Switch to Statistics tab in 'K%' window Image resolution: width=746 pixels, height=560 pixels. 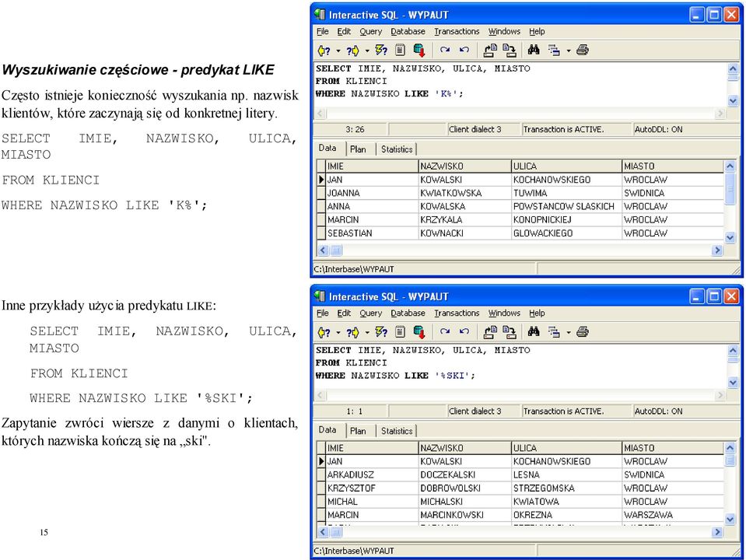397,149
